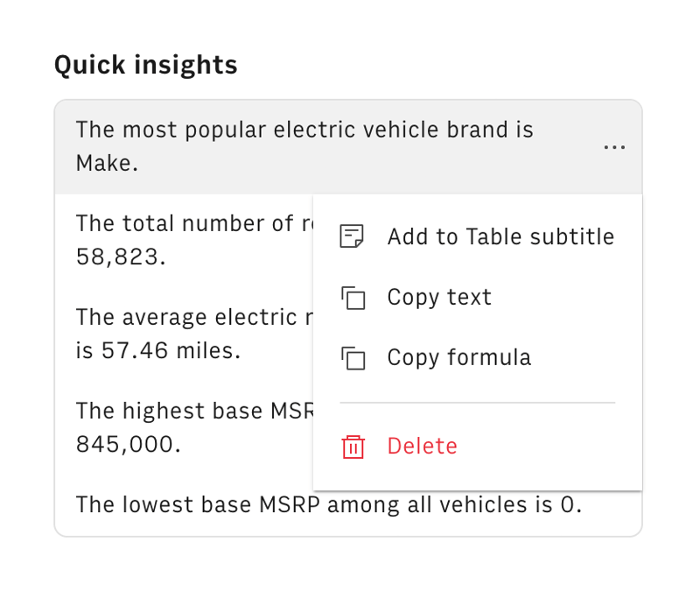This screenshot has width=700, height=591.
Task: Choose Add to Table subtitle from the menu
Action: pos(500,237)
